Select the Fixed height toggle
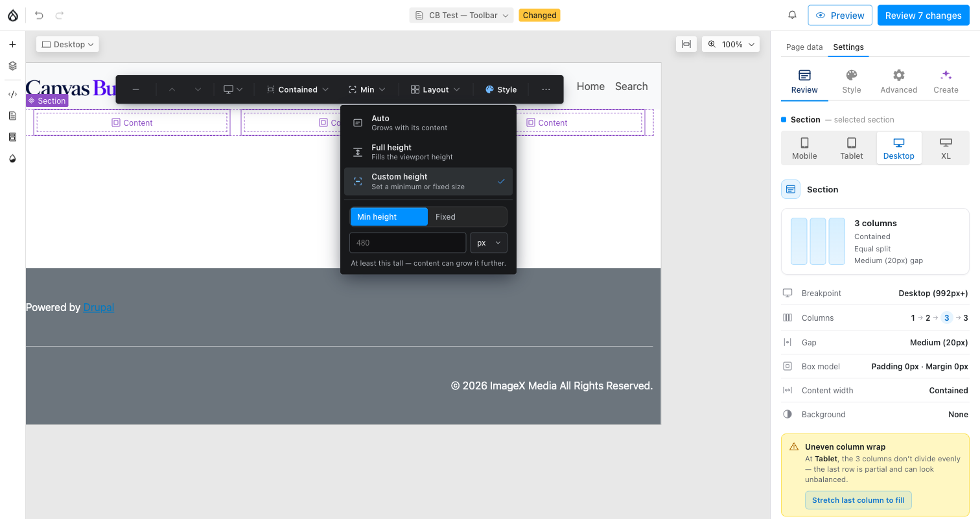This screenshot has width=980, height=519. (x=467, y=216)
